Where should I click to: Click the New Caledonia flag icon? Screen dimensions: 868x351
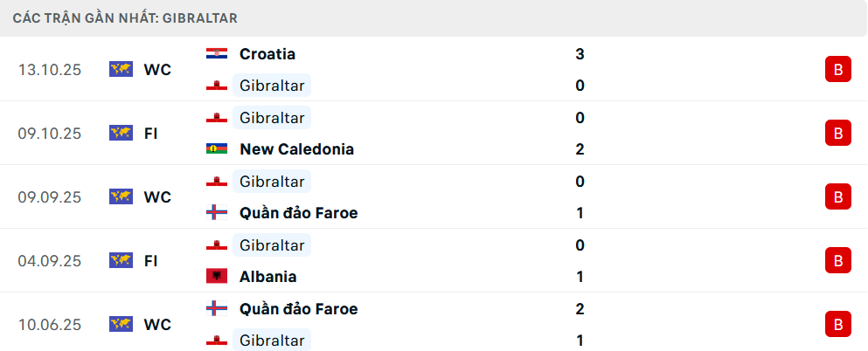pyautogui.click(x=216, y=149)
